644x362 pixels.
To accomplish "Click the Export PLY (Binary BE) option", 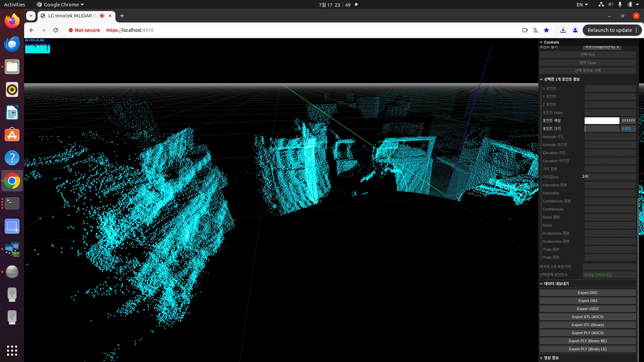I will click(x=588, y=341).
